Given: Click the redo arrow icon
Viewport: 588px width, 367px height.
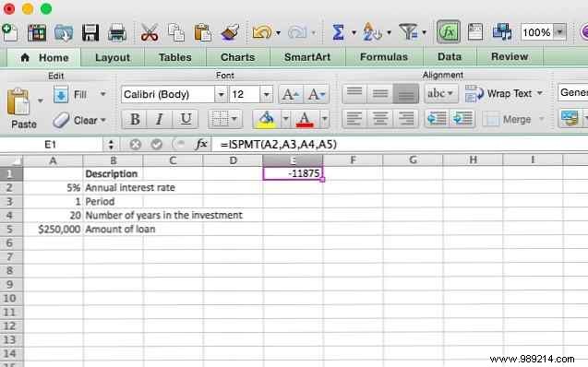Looking at the screenshot, I should point(297,32).
